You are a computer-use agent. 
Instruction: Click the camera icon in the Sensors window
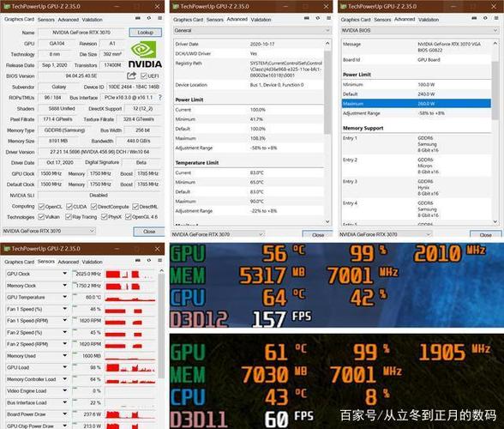click(138, 260)
